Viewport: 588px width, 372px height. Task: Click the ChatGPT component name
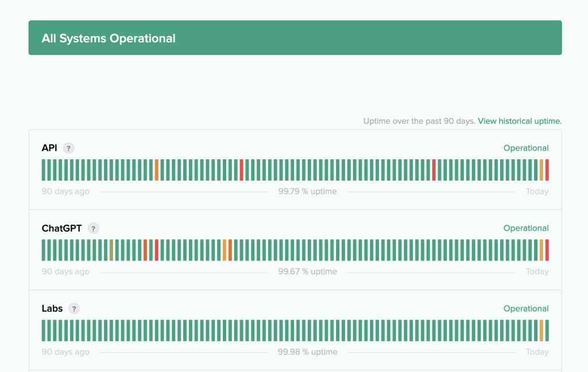tap(61, 228)
